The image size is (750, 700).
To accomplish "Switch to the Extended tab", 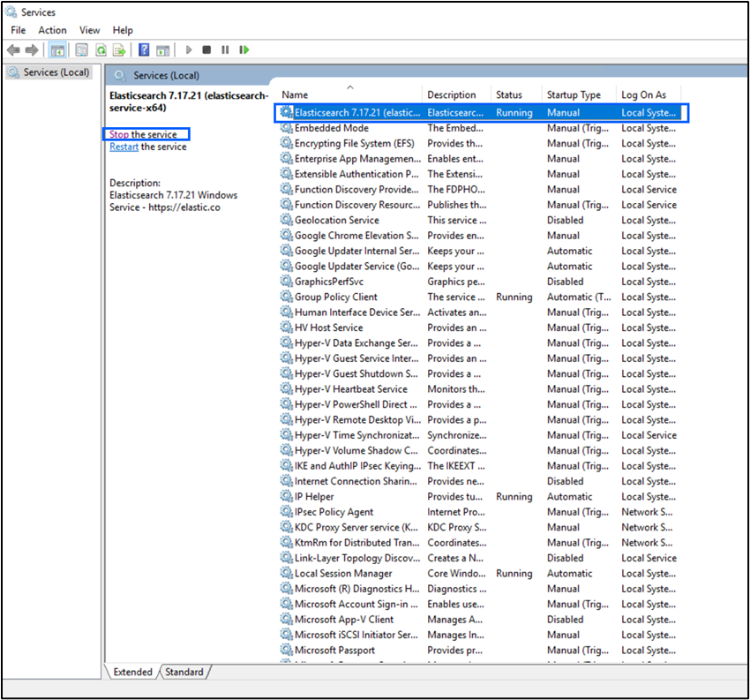I will coord(132,672).
